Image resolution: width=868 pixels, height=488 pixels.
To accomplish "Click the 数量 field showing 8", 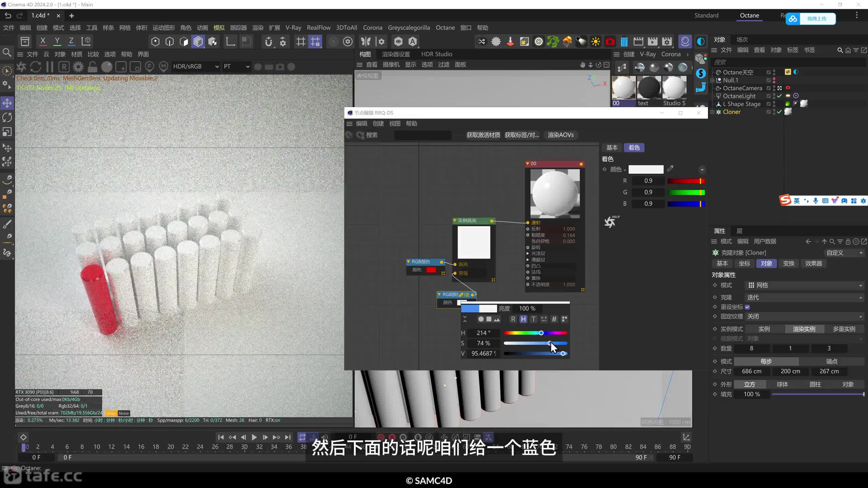I will [x=751, y=348].
